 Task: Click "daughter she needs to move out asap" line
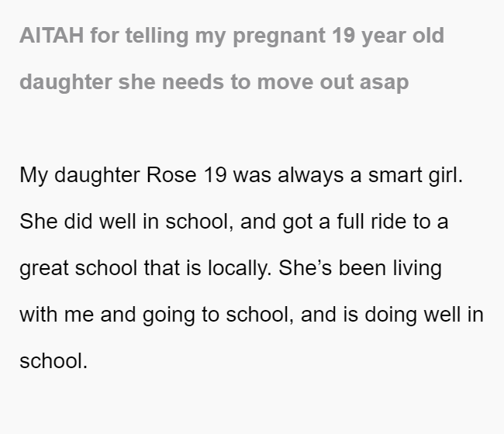[214, 83]
